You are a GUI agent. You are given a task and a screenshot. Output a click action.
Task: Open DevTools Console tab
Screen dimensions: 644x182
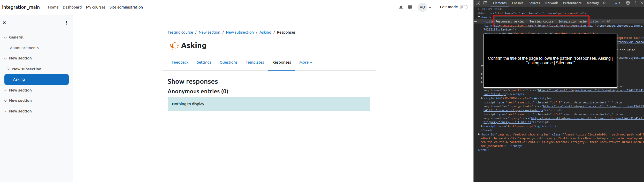[518, 3]
